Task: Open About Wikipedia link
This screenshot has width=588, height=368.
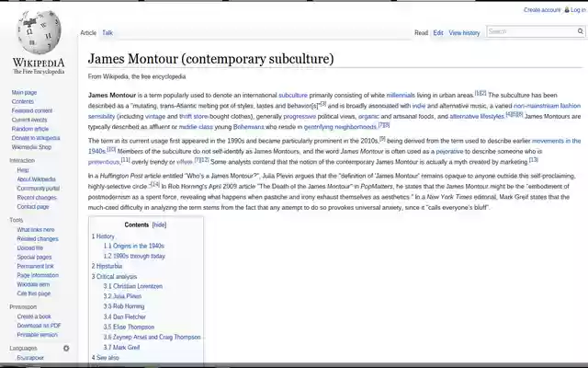Action: (36, 179)
